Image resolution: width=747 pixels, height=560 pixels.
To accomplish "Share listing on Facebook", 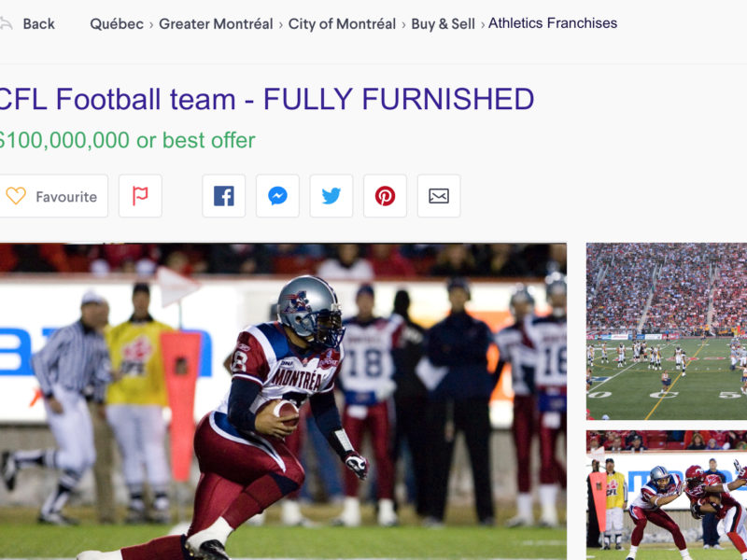I will coord(223,196).
